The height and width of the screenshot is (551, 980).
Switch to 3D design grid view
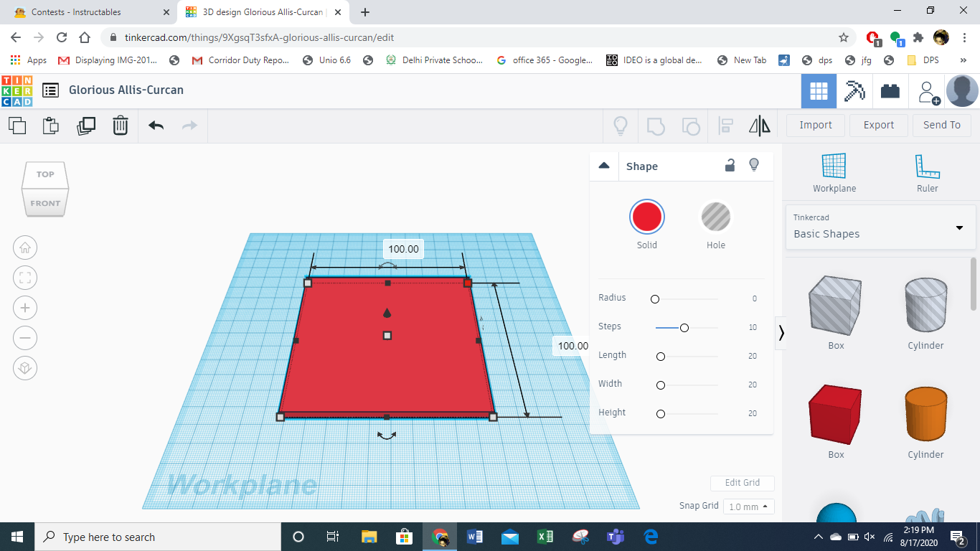coord(819,91)
